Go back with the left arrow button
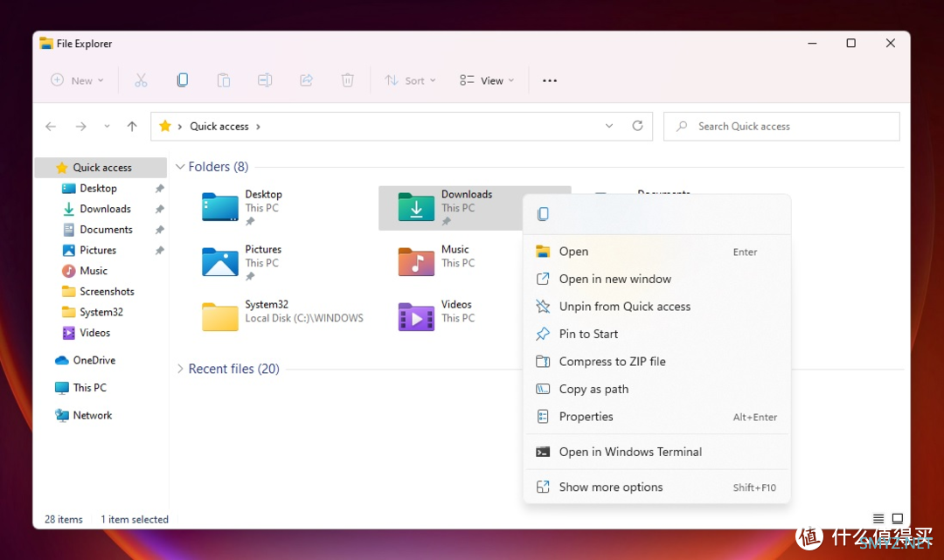944x560 pixels. point(51,127)
